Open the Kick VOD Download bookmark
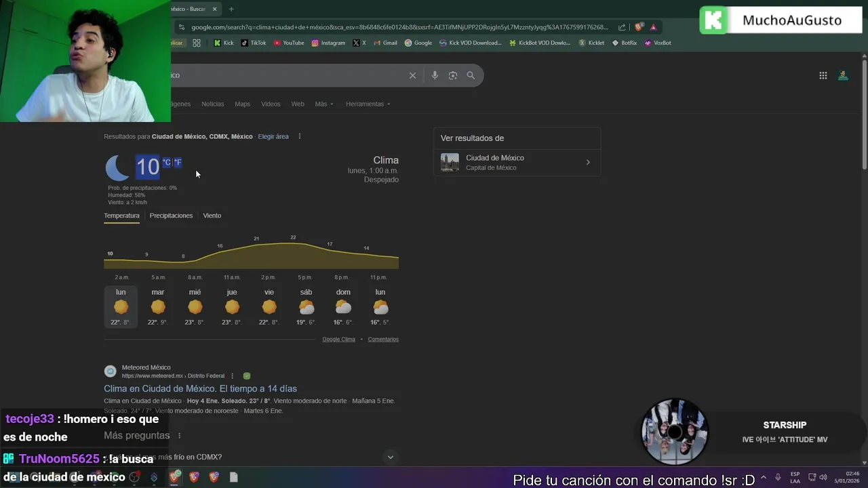 click(x=471, y=43)
